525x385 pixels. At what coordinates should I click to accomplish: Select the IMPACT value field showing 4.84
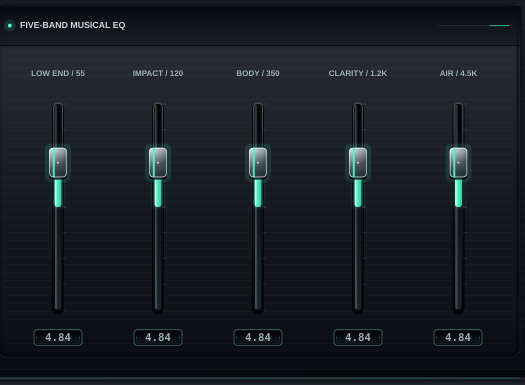(x=158, y=337)
